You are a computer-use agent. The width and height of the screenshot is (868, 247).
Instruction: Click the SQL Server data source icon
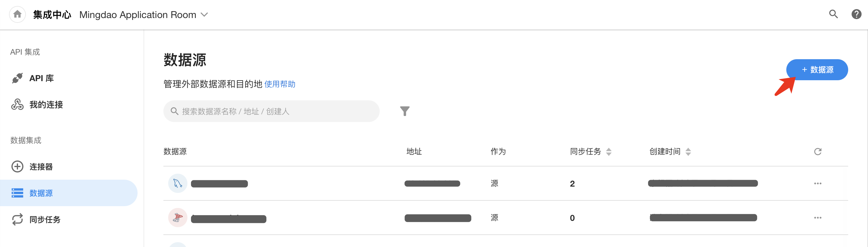coord(178,218)
